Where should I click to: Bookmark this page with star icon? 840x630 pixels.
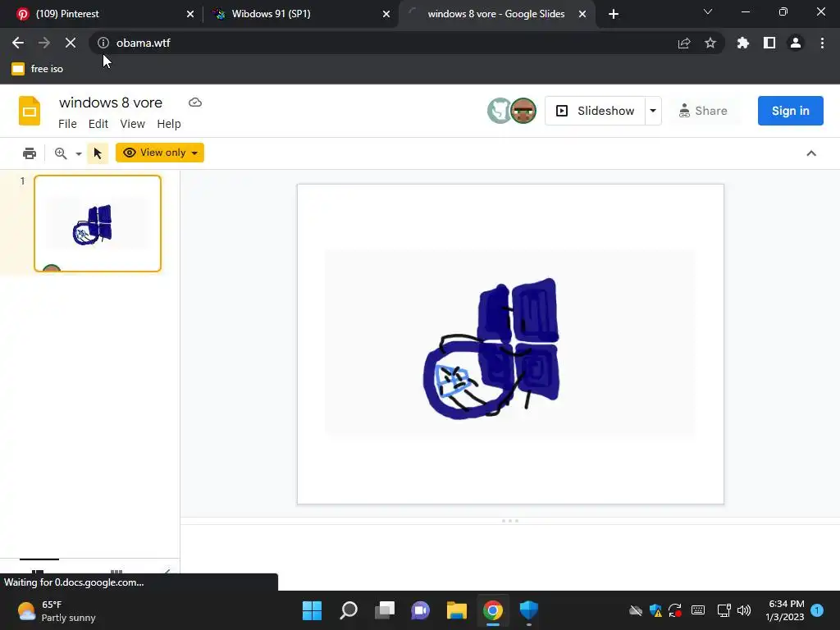710,43
